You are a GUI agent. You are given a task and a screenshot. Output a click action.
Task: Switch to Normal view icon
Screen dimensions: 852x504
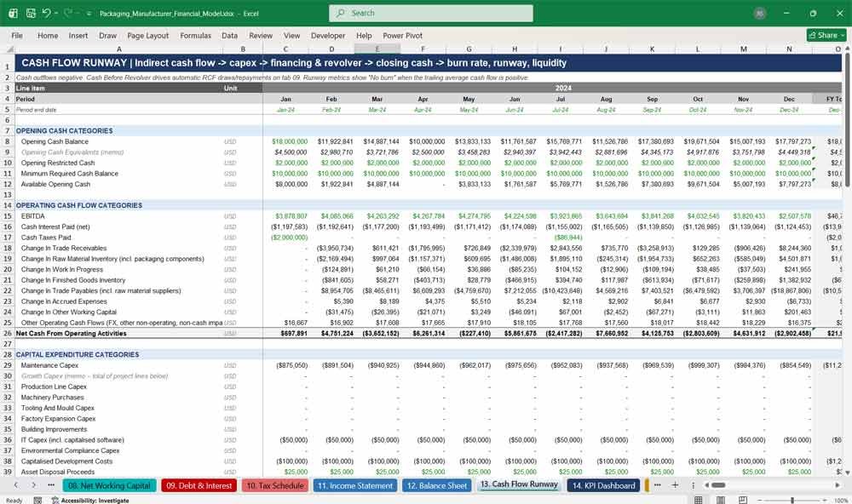(699, 501)
